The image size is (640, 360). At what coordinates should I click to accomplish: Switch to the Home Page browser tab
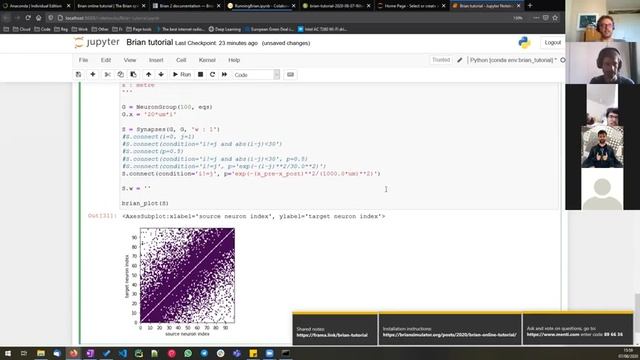[411, 6]
